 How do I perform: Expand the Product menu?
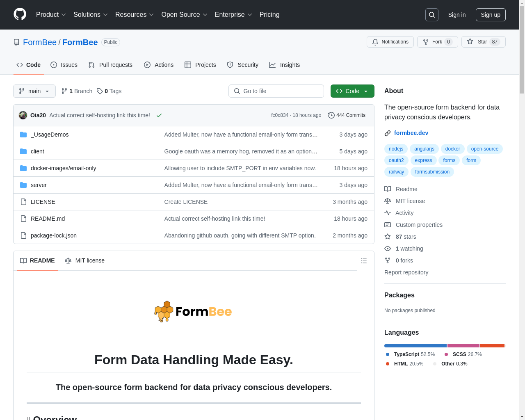click(51, 15)
